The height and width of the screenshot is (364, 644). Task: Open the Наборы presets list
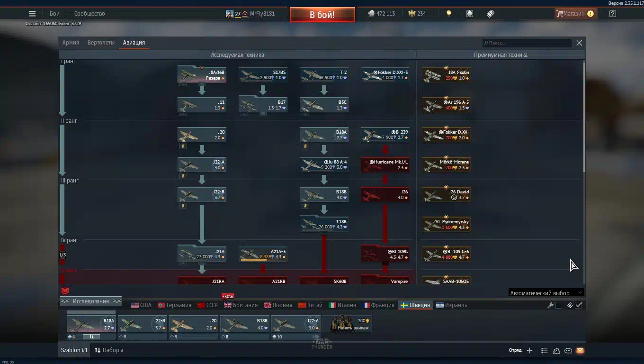coord(108,350)
